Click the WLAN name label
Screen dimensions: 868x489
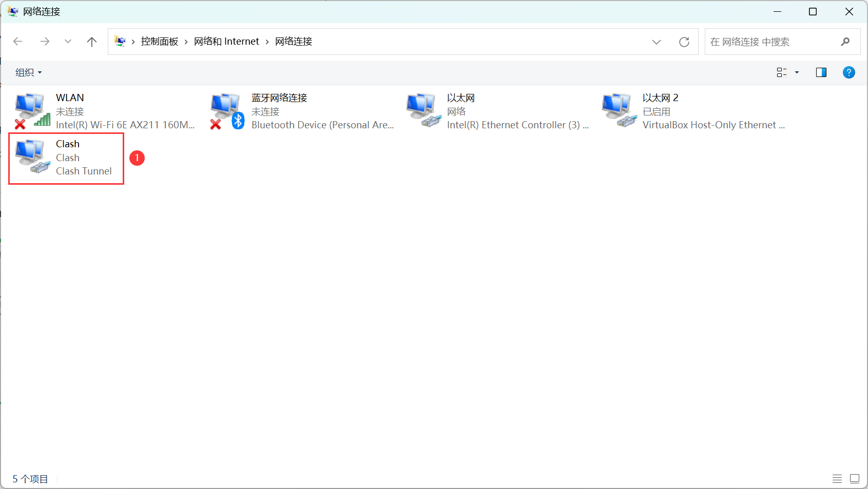pyautogui.click(x=70, y=97)
